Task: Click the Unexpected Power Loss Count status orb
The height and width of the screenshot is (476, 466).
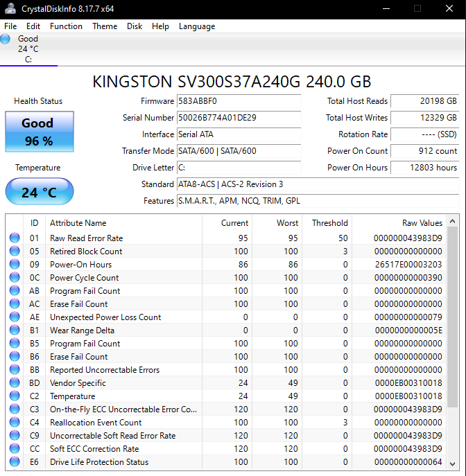Action: [15, 317]
